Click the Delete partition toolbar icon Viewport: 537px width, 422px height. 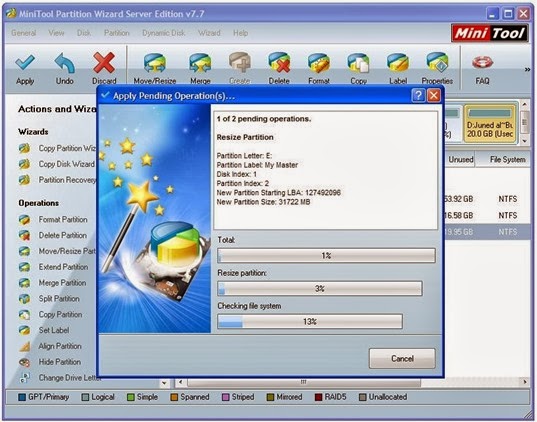279,62
